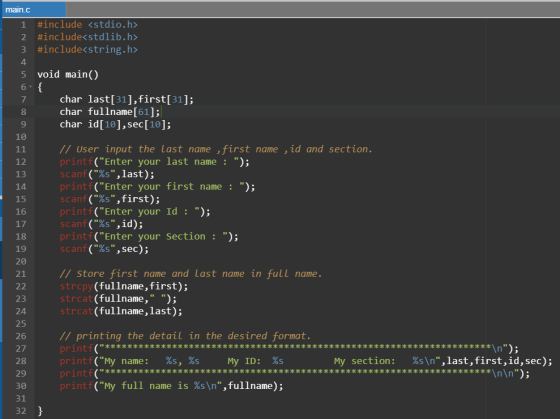The image size is (560, 419).
Task: Click 'Store first name and last name' comment
Action: click(x=191, y=274)
